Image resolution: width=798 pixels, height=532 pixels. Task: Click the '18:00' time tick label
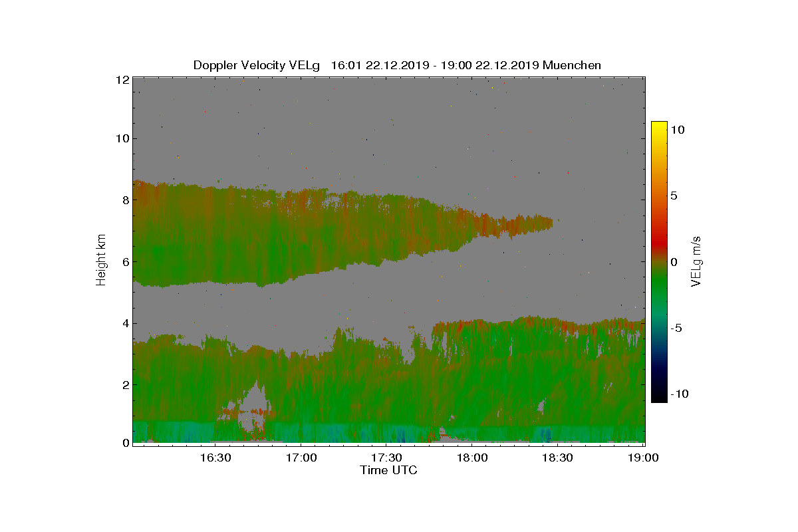coord(472,458)
